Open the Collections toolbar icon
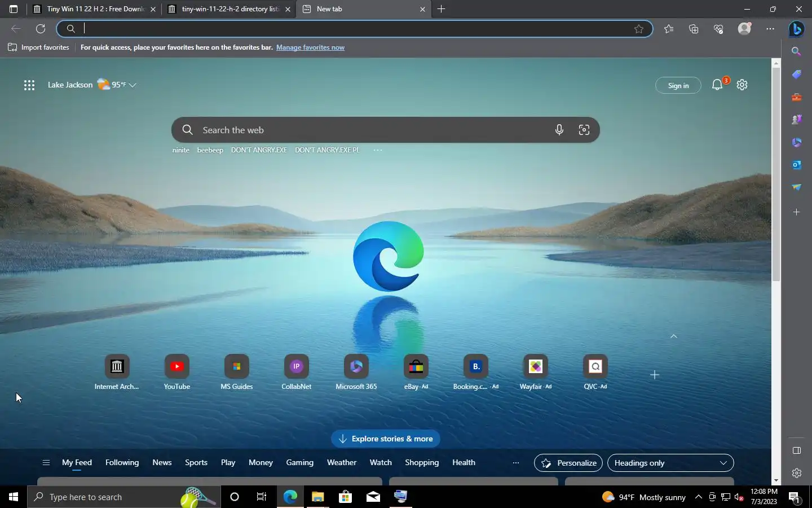The width and height of the screenshot is (812, 508). (694, 29)
